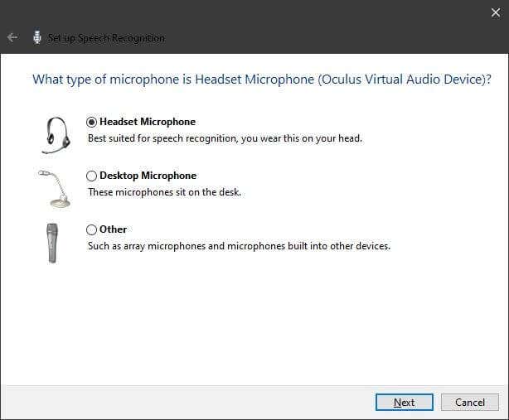Screen dimensions: 509x420
Task: Pick the Other microphone type radio button
Action: click(x=91, y=229)
